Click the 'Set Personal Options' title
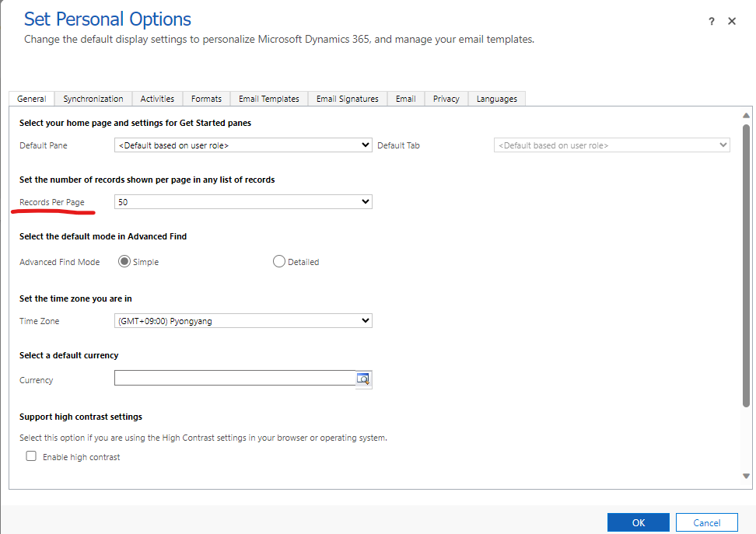Viewport: 756px width, 534px height. [107, 19]
